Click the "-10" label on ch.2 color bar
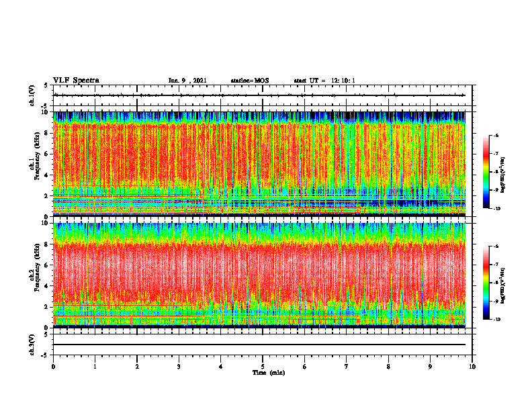Viewport: 532px width, 411px height. pos(497,320)
